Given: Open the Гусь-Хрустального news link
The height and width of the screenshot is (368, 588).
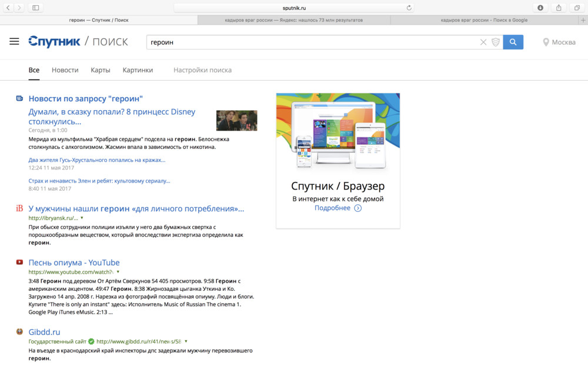Looking at the screenshot, I should (x=97, y=160).
